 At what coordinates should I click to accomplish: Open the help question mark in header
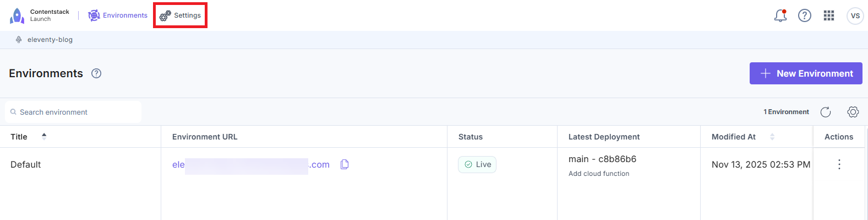click(805, 15)
